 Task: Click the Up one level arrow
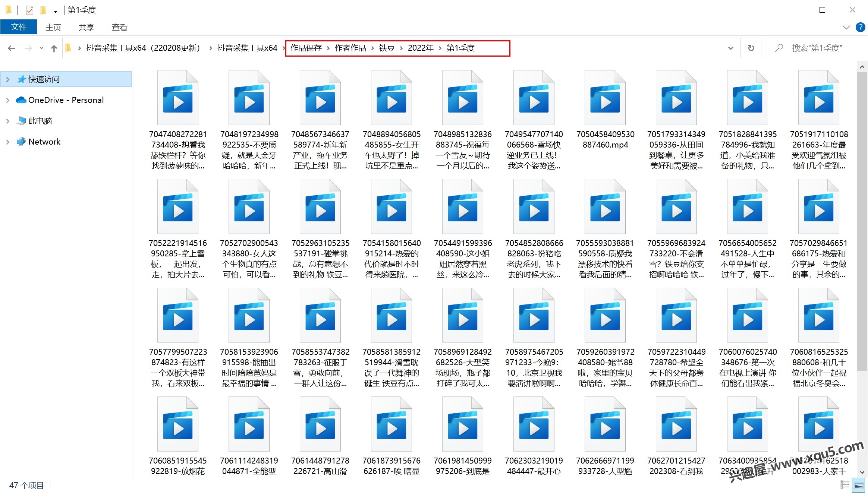click(54, 48)
